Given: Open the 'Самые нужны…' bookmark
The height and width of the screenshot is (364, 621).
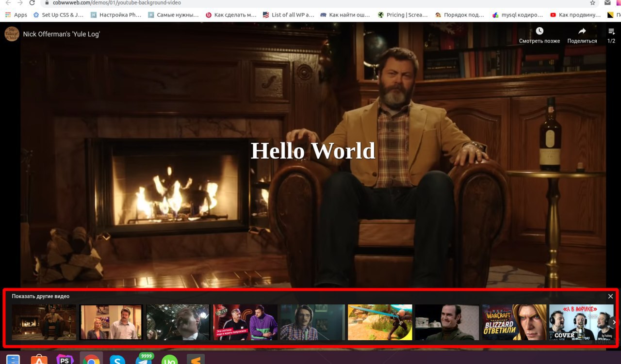Looking at the screenshot, I should point(173,15).
